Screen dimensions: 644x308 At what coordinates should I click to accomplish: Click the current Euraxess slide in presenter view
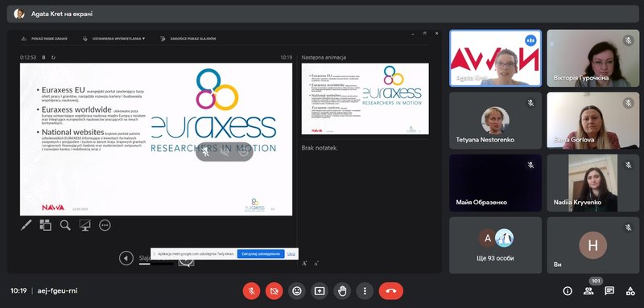pyautogui.click(x=156, y=139)
